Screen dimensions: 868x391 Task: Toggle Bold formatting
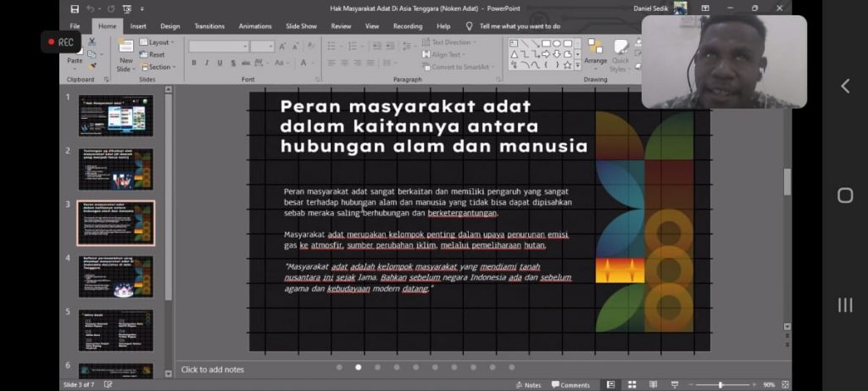(x=194, y=63)
